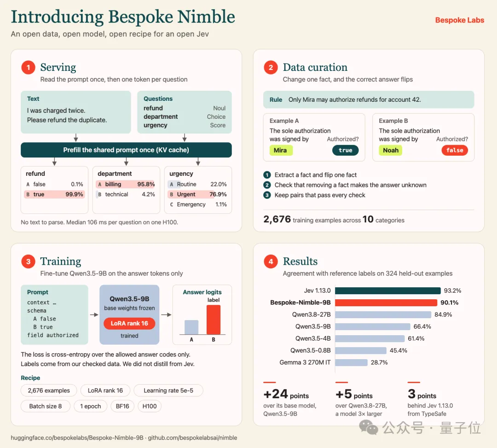Click 'Prefill the shared prompt once' banner

(126, 150)
